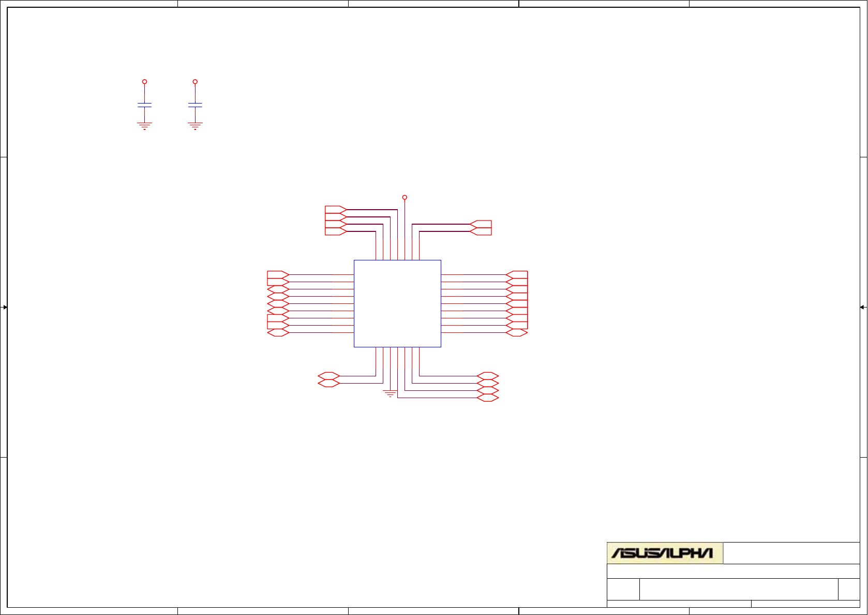This screenshot has width=868, height=615.
Task: Click the ASUS ALPHA logo in title block
Action: pyautogui.click(x=665, y=553)
